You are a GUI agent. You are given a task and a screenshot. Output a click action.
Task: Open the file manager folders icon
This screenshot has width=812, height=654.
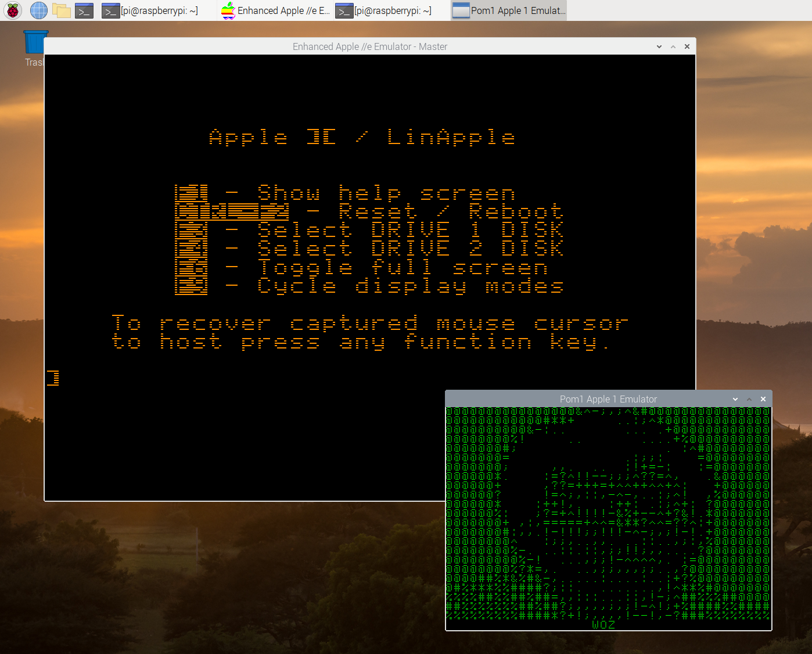(62, 10)
